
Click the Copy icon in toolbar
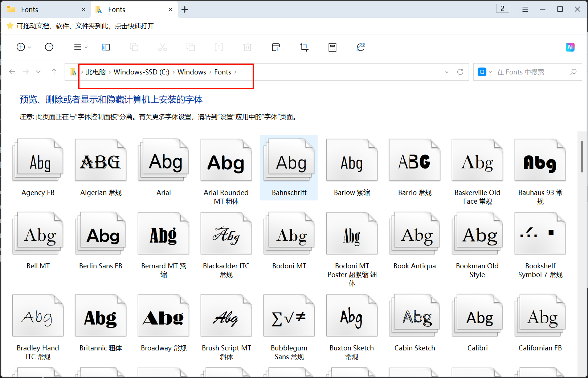pyautogui.click(x=134, y=47)
